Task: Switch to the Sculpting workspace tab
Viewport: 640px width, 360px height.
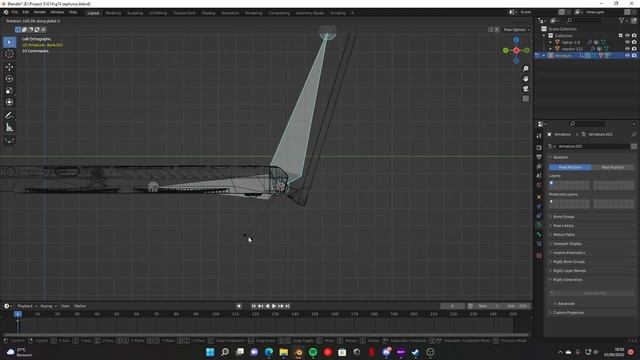Action: 135,13
